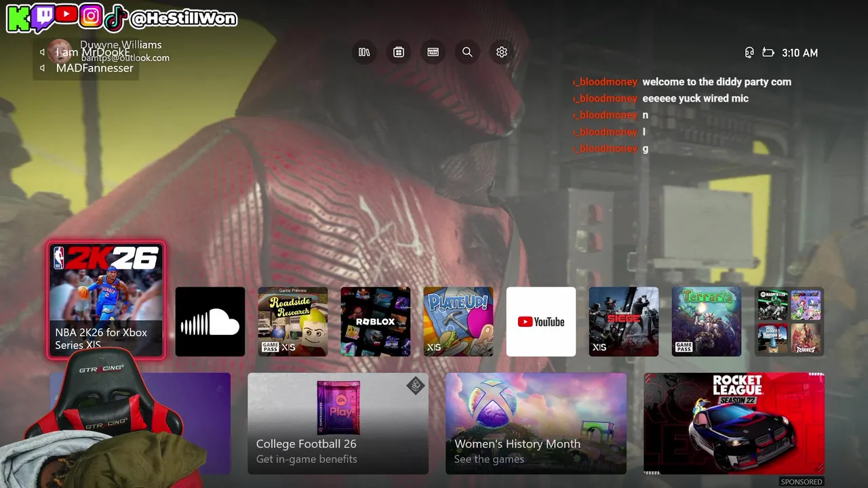
Task: Launch the PlateUp! game tile
Action: click(458, 321)
